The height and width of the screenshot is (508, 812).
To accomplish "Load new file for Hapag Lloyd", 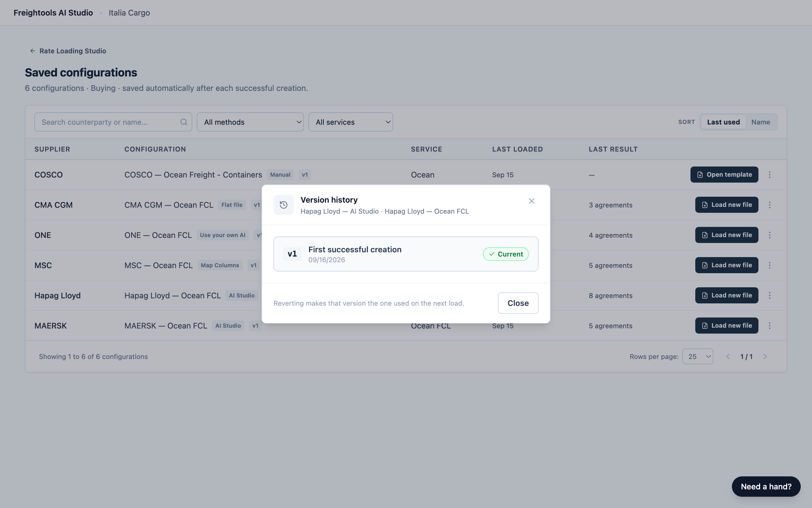I will [x=727, y=296].
